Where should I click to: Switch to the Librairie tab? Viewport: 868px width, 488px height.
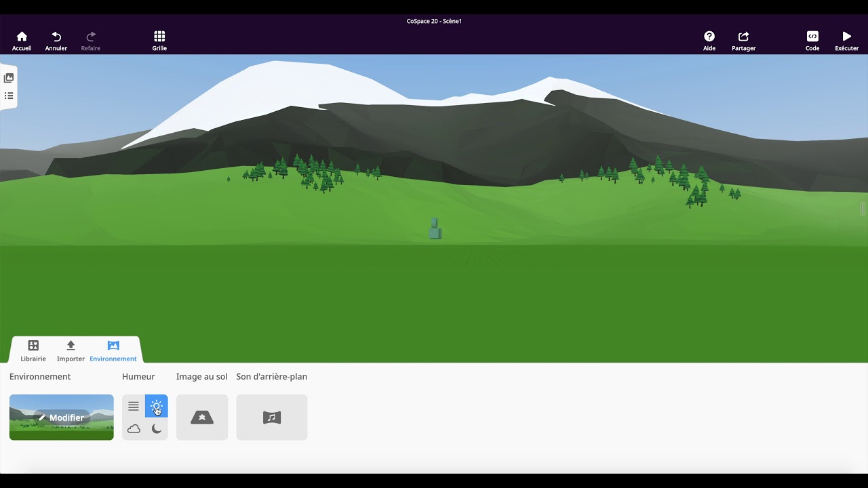tap(33, 351)
